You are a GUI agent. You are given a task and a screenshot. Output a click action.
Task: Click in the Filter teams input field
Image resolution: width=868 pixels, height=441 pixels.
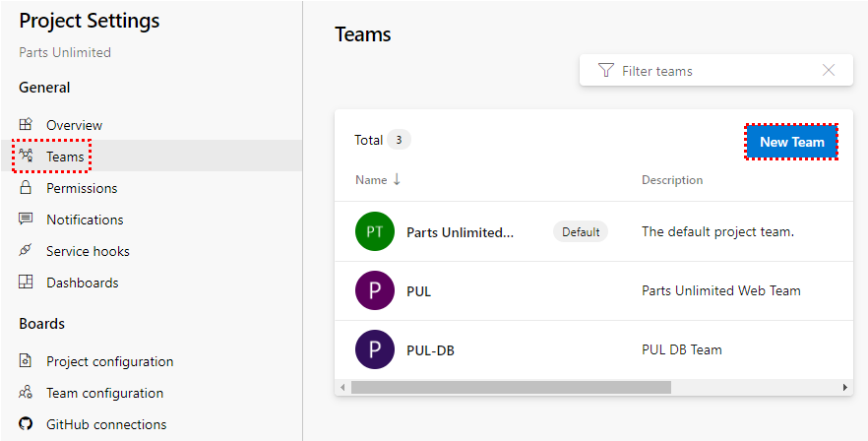click(715, 71)
